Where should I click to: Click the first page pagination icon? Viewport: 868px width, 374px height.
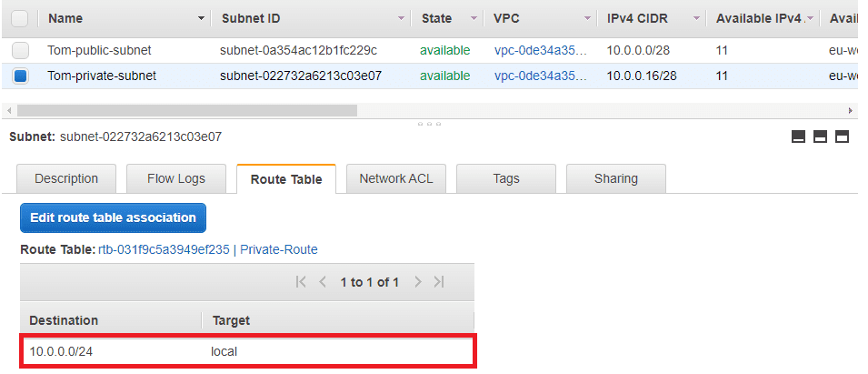click(x=302, y=282)
